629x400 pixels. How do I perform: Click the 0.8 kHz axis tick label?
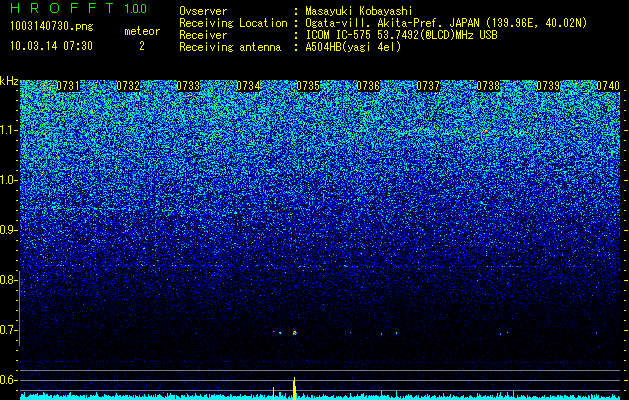(7, 280)
